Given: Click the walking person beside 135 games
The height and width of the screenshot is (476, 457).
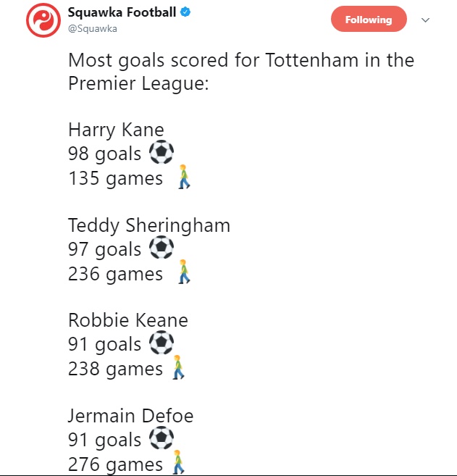Looking at the screenshot, I should [185, 177].
